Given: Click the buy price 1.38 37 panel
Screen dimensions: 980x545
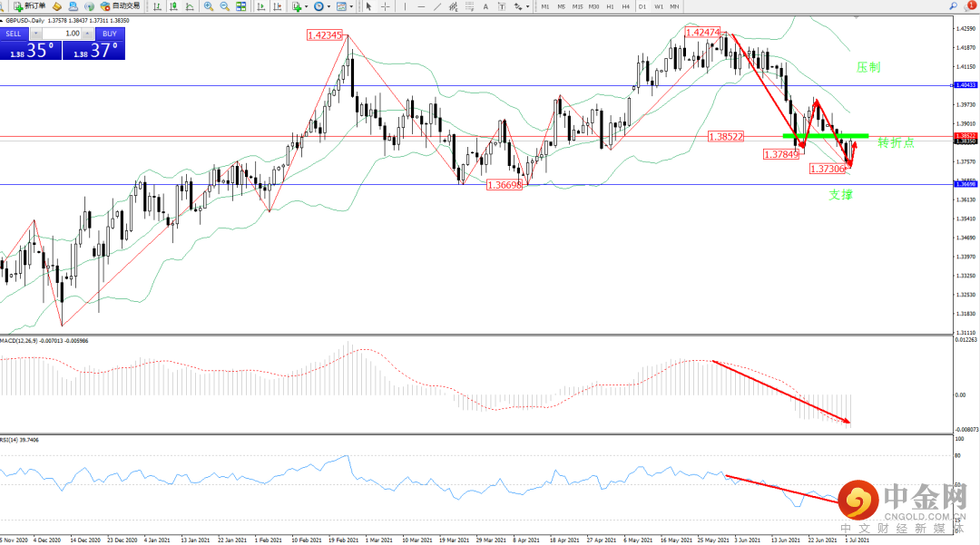Looking at the screenshot, I should [93, 51].
